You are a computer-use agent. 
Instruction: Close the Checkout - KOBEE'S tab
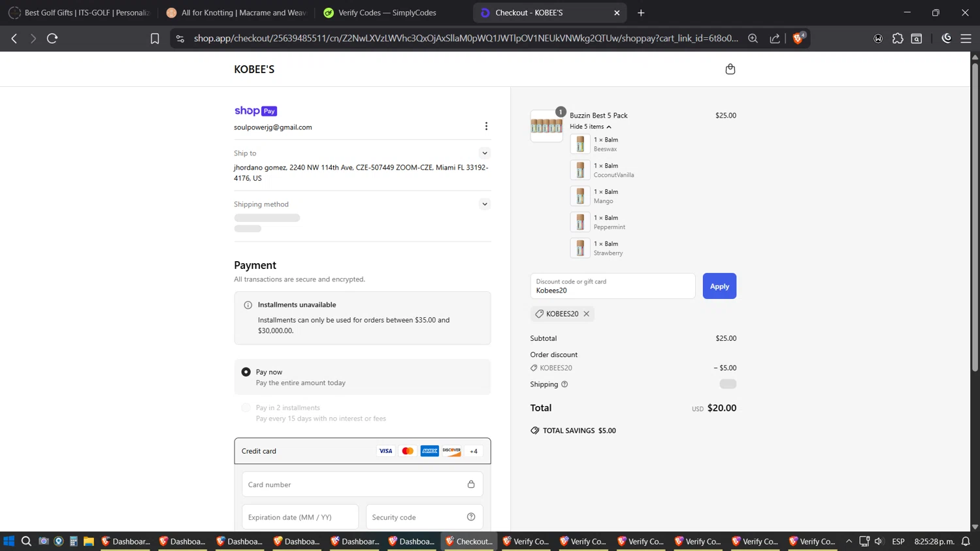[x=617, y=12]
